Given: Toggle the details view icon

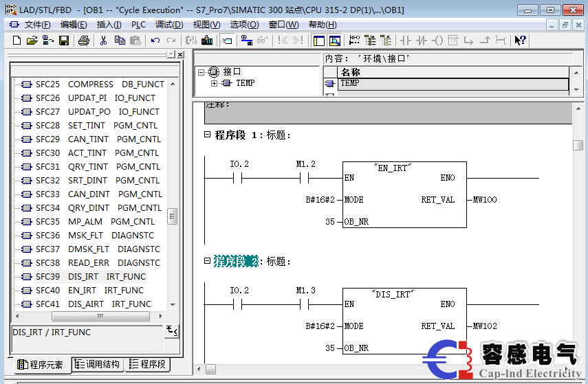Looking at the screenshot, I should click(334, 41).
